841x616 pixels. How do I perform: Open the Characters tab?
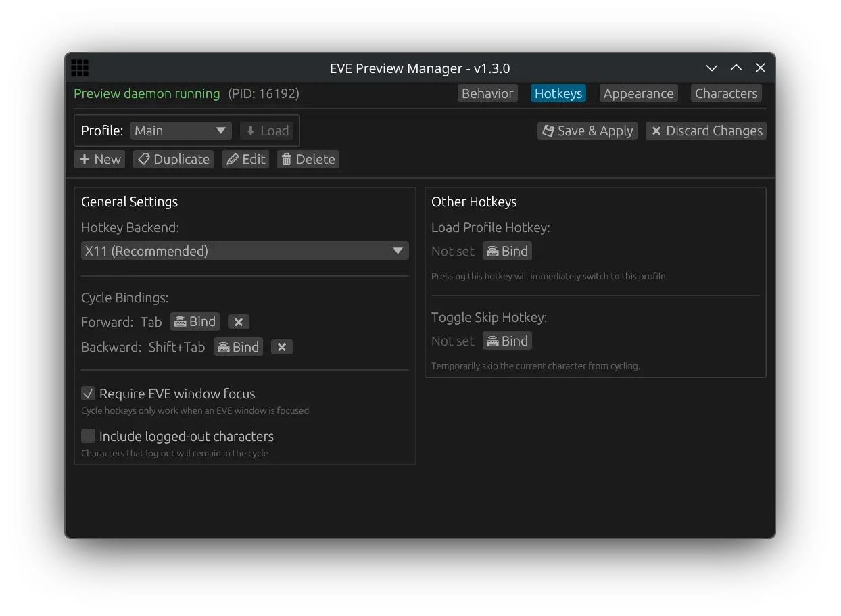coord(726,93)
